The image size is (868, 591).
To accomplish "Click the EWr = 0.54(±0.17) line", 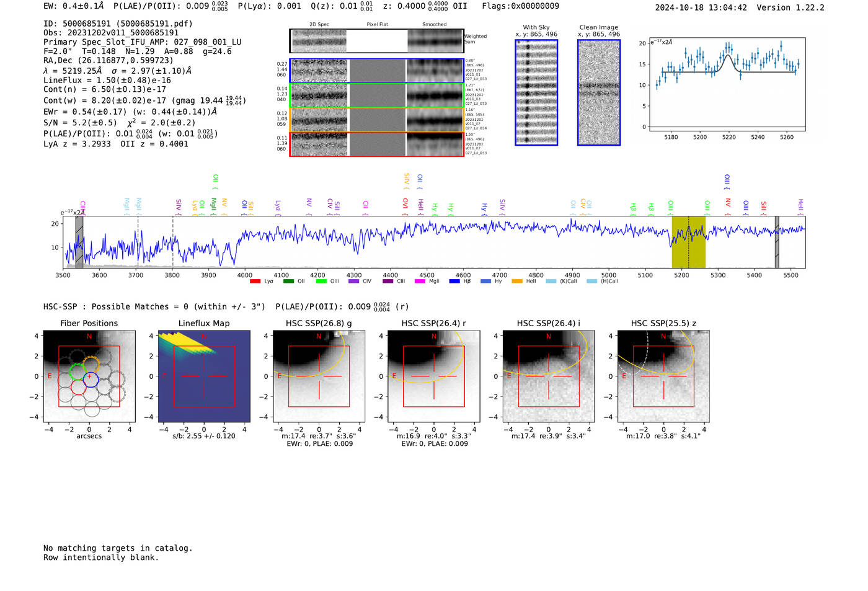I will point(130,112).
